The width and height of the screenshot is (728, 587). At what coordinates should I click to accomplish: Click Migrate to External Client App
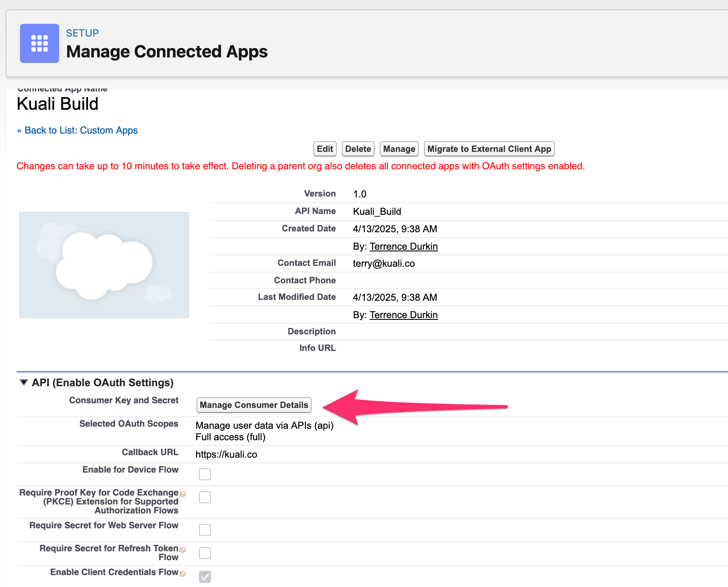point(488,149)
